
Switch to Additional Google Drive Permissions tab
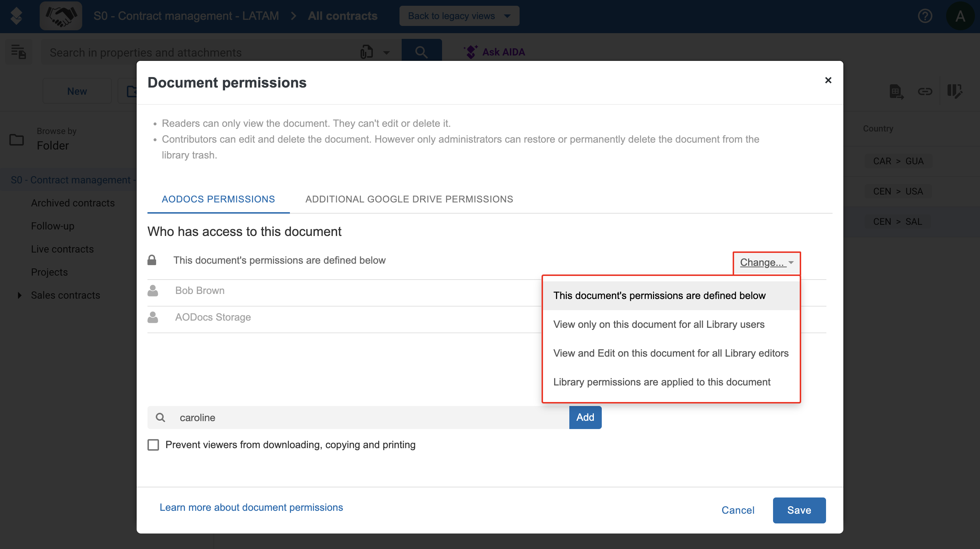click(409, 199)
